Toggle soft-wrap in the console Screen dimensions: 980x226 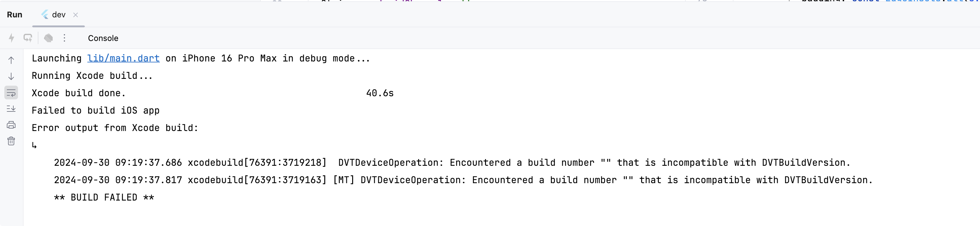coord(11,93)
